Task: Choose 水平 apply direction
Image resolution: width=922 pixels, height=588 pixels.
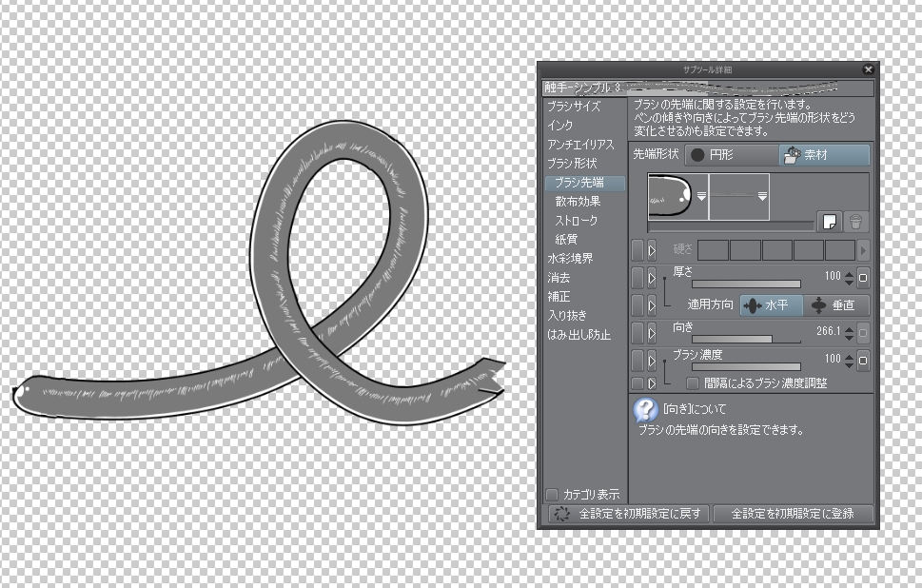Action: pos(771,305)
